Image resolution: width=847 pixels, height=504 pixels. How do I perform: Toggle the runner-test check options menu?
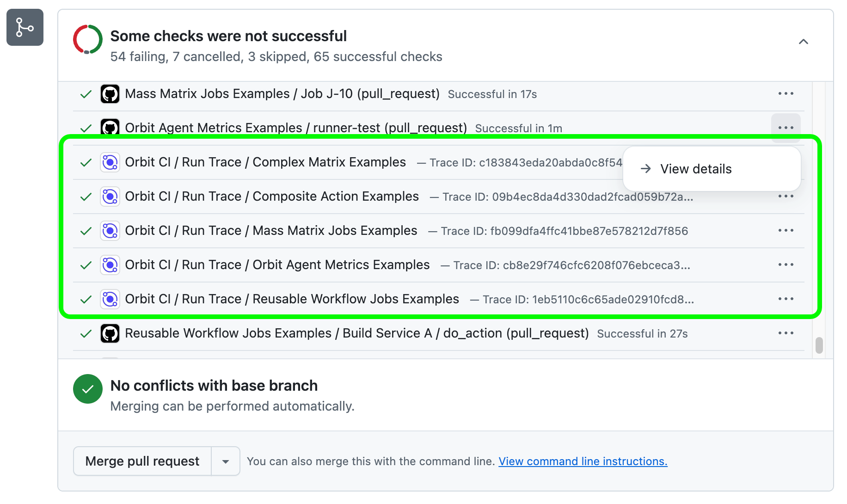pos(786,128)
